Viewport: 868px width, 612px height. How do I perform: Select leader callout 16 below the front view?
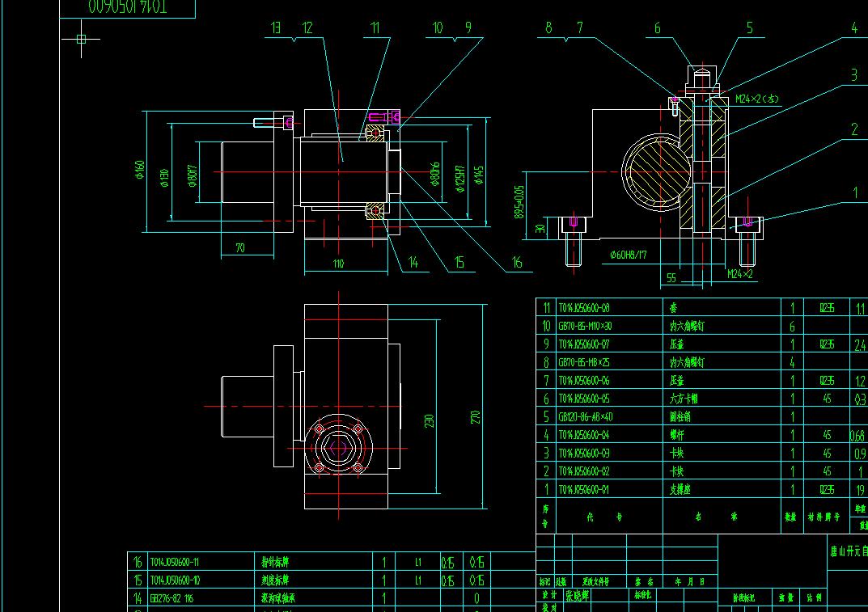[517, 262]
